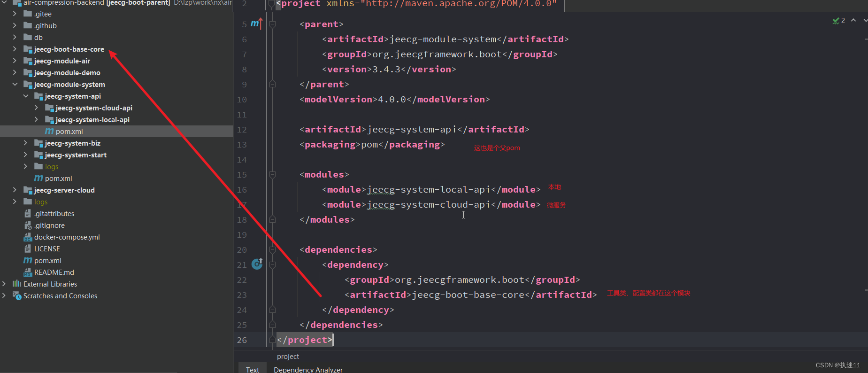Click the .gitignore file icon

point(28,225)
